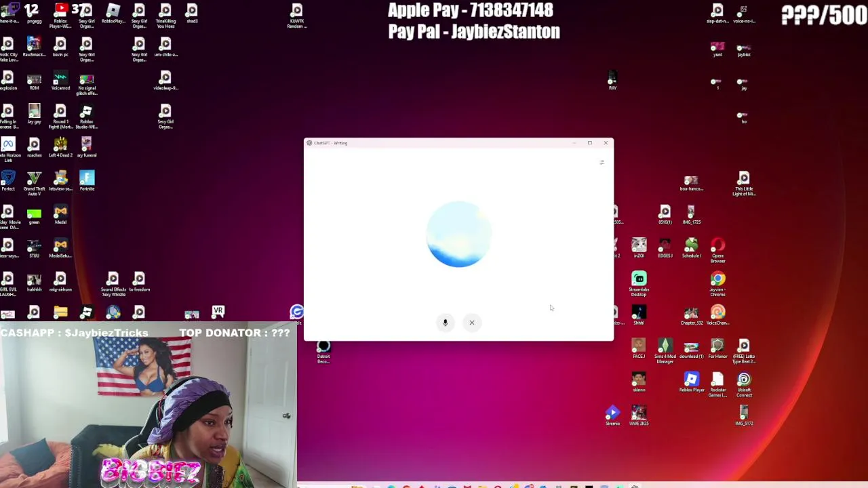Select the IMG_1725 file
868x488 pixels.
point(691,214)
